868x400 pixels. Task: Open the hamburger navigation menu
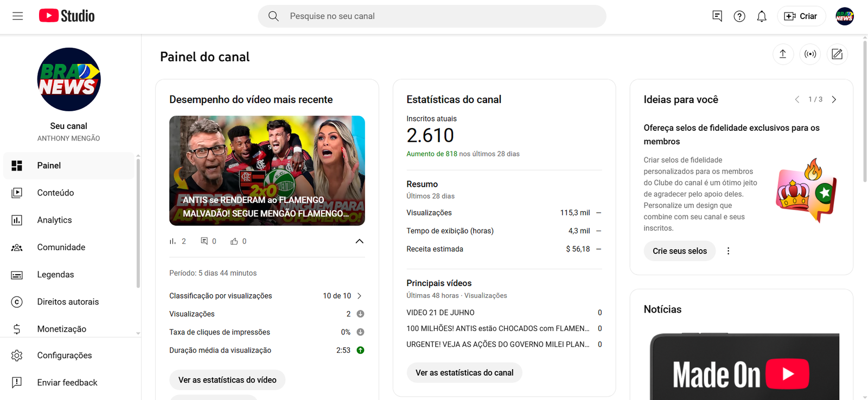click(17, 16)
